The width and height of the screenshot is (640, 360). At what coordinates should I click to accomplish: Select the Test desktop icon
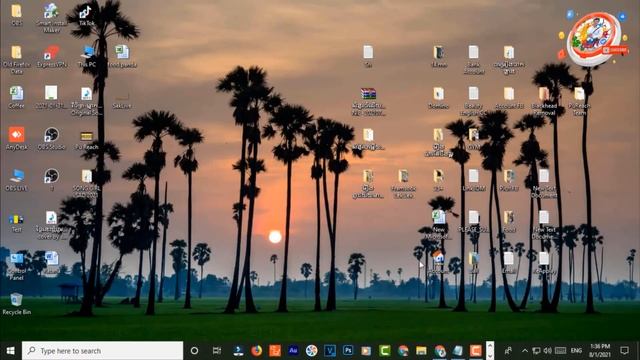17,222
